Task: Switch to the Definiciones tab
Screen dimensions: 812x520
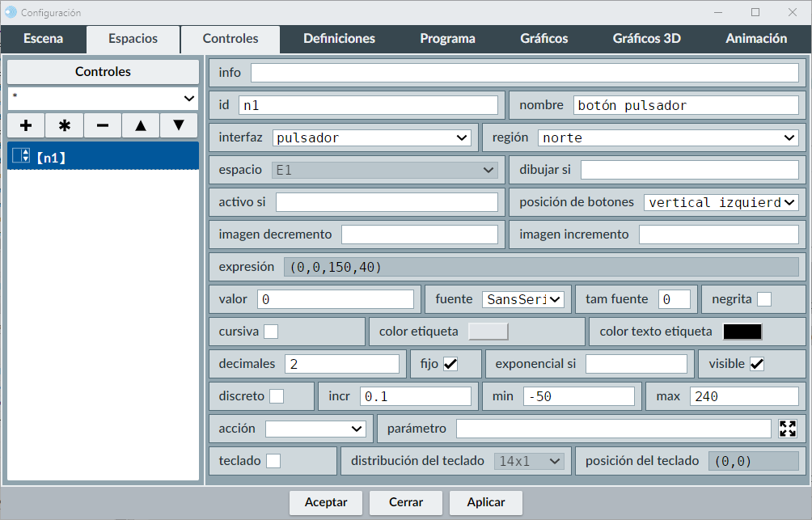Action: click(x=339, y=39)
